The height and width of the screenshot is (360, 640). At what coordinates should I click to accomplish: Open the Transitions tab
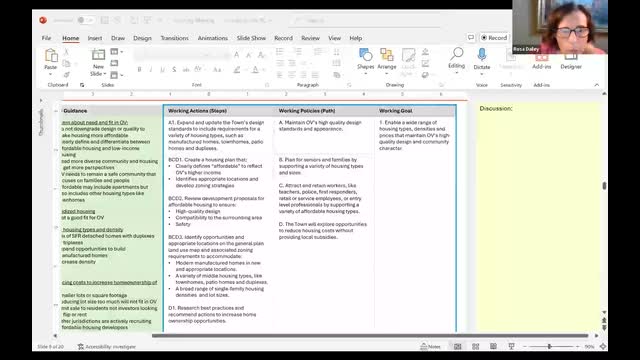pos(174,38)
